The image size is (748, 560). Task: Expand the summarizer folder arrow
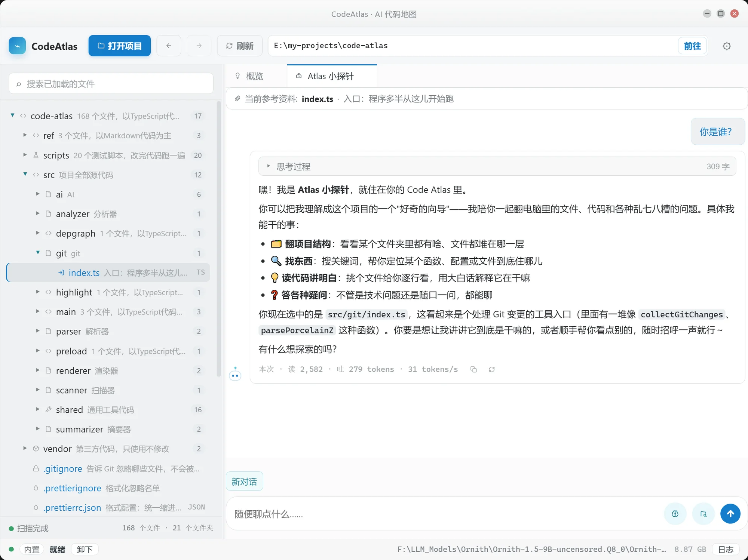click(x=38, y=429)
